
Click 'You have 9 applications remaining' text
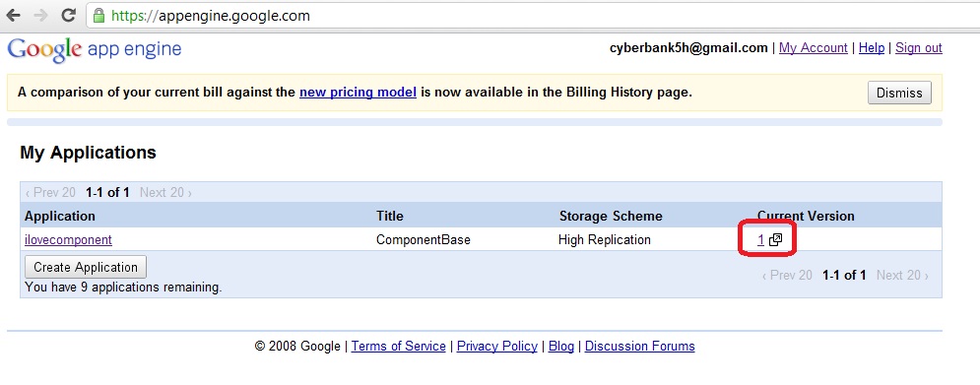pyautogui.click(x=123, y=288)
